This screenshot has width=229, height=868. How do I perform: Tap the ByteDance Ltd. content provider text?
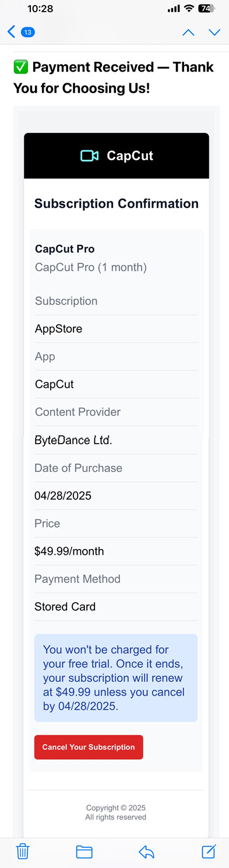click(73, 440)
